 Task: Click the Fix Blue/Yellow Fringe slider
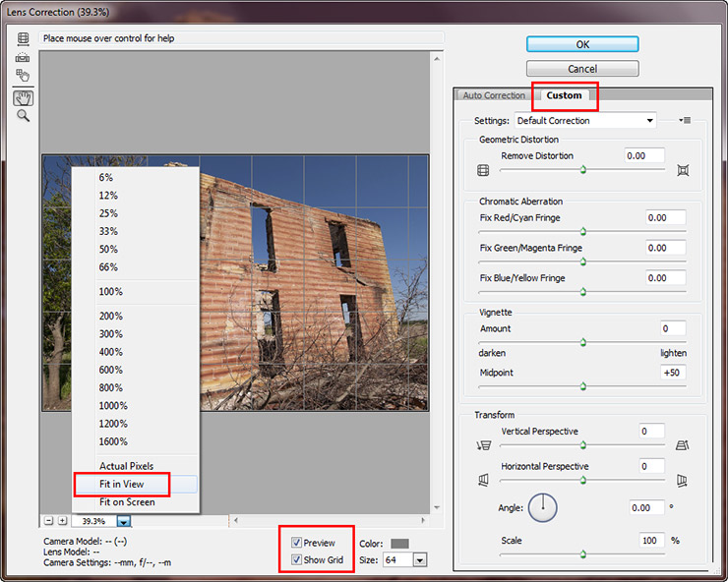coord(582,292)
